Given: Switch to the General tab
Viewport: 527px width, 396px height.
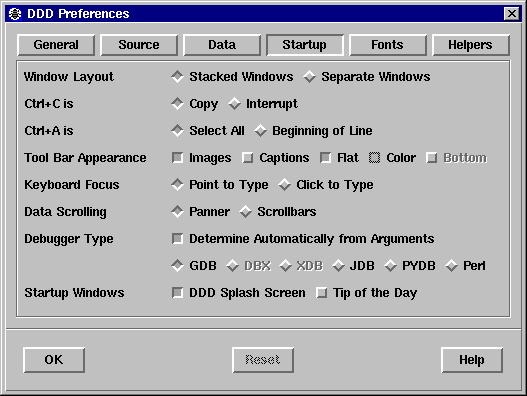Looking at the screenshot, I should click(x=56, y=45).
